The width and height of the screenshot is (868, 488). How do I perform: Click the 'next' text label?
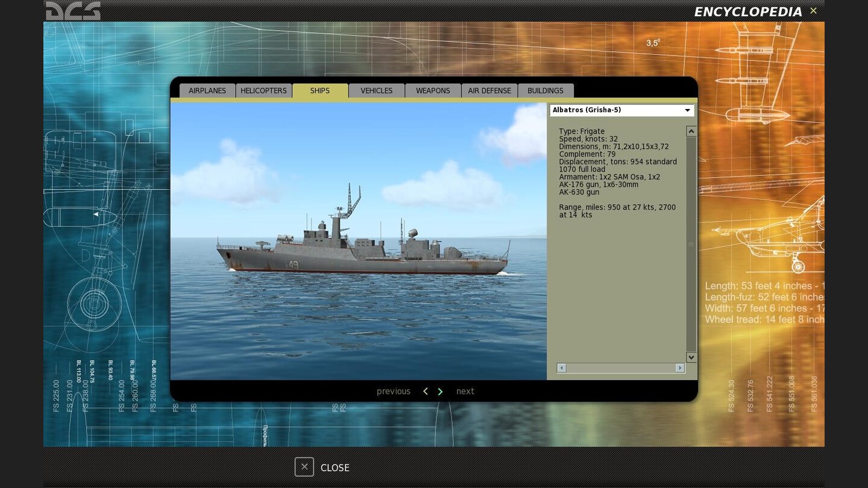465,392
